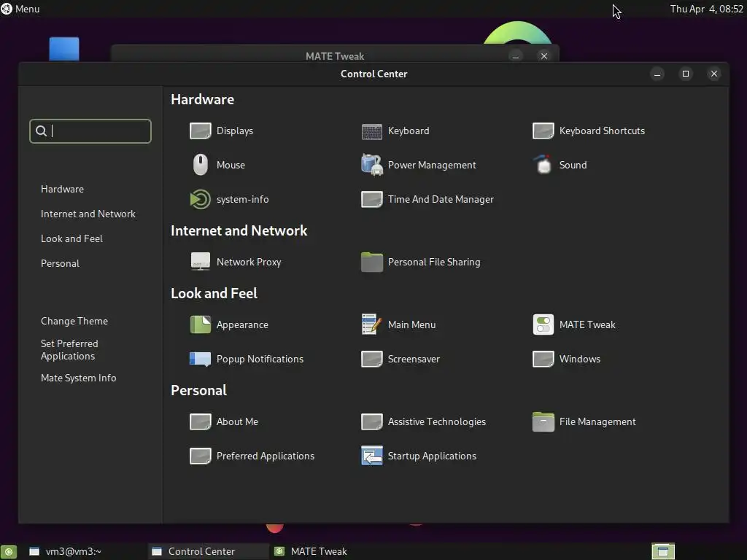Image resolution: width=747 pixels, height=560 pixels.
Task: Maximize the Control Center window
Action: point(686,74)
